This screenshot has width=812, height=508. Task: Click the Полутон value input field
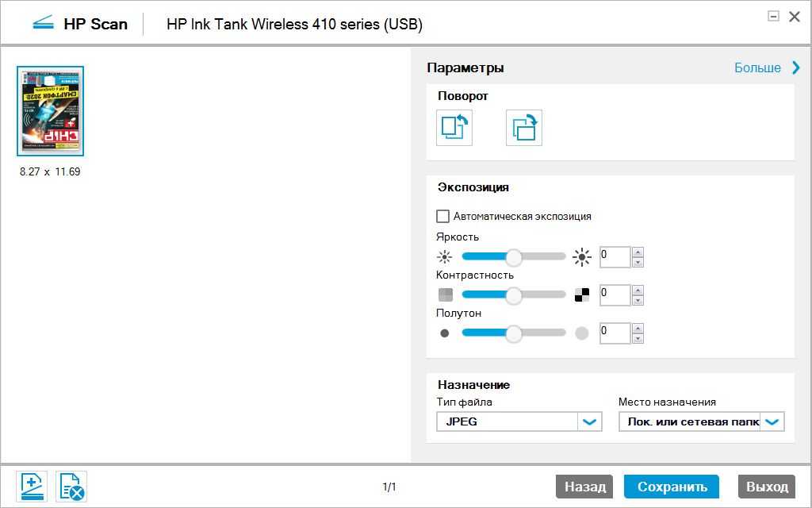click(615, 333)
